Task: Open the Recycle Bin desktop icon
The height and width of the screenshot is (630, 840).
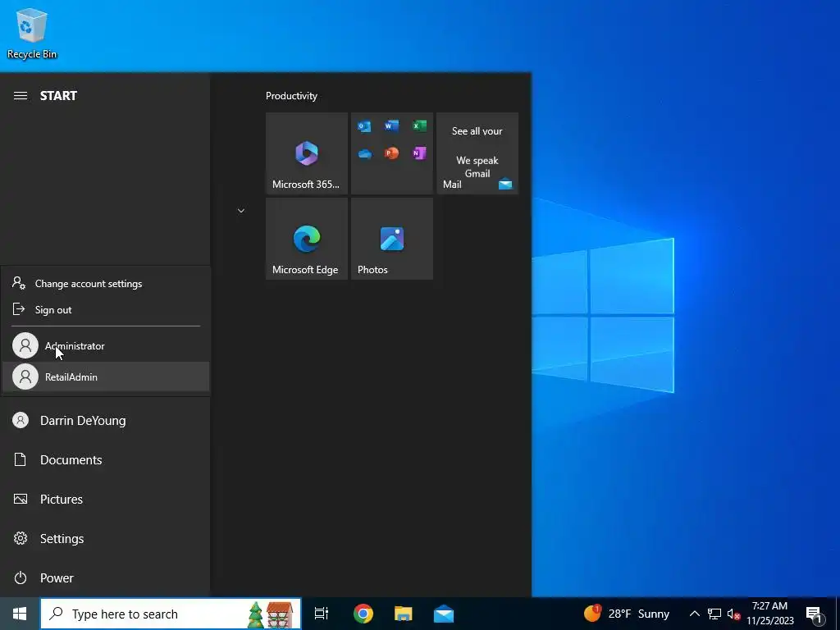Action: [32, 33]
